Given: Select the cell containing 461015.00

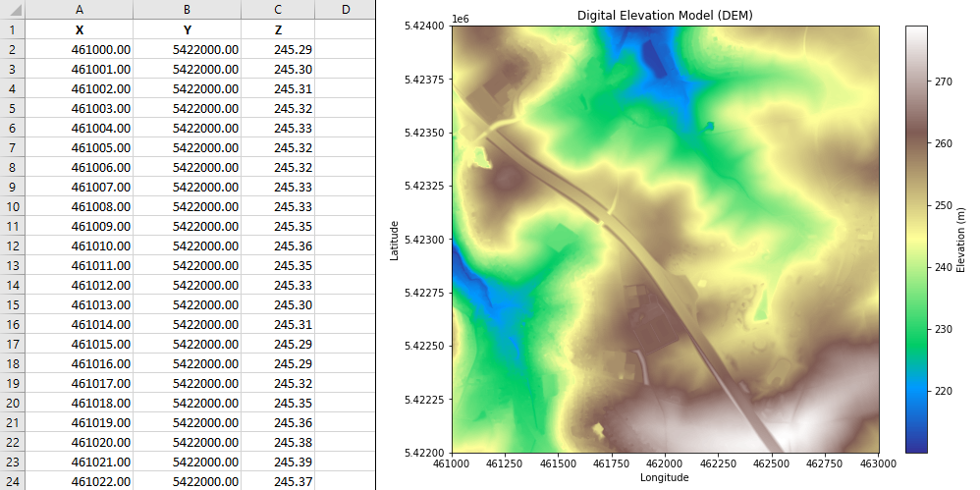Looking at the screenshot, I should (x=79, y=344).
